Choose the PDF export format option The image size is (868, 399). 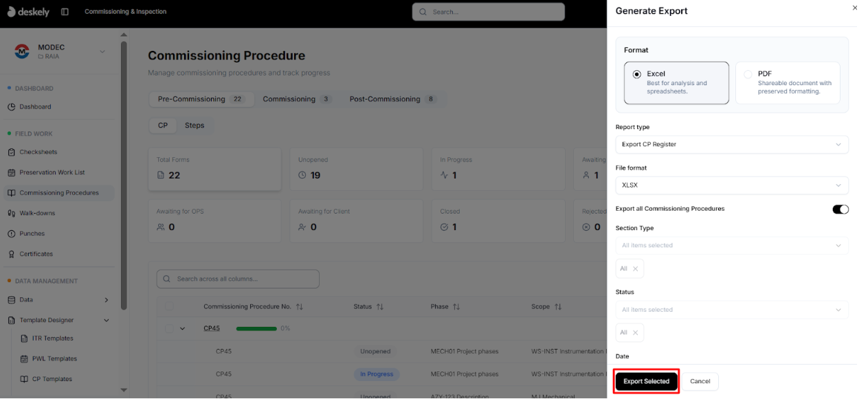point(748,74)
